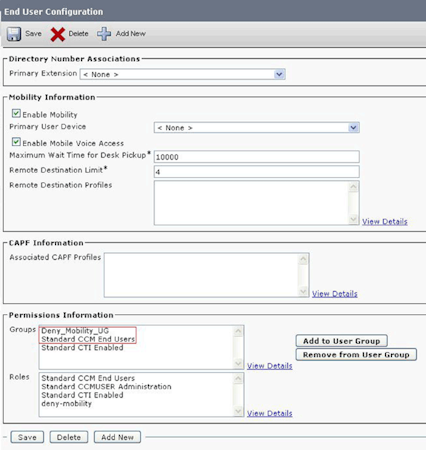Click the Maximum Wait Time for Desk Pickup field

[256, 157]
